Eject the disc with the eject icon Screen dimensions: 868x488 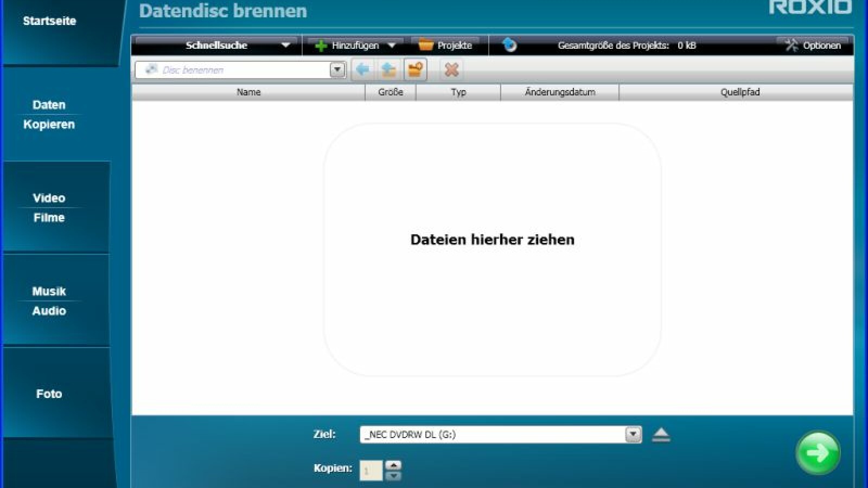pos(661,435)
